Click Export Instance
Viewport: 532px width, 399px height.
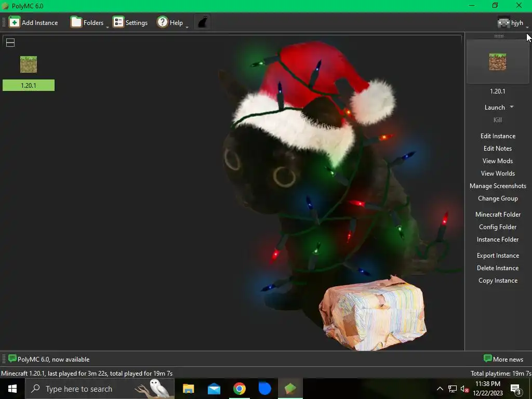[x=498, y=256]
